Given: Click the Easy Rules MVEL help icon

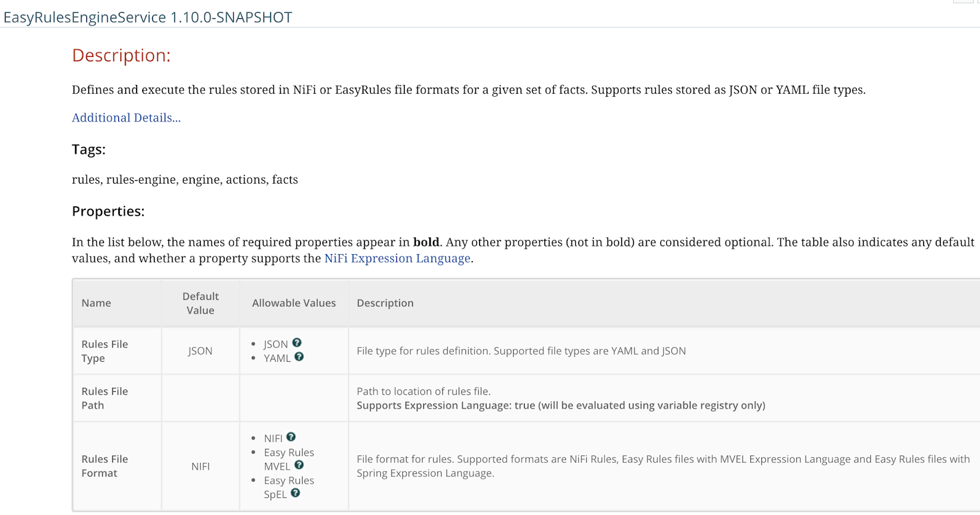Looking at the screenshot, I should (299, 465).
